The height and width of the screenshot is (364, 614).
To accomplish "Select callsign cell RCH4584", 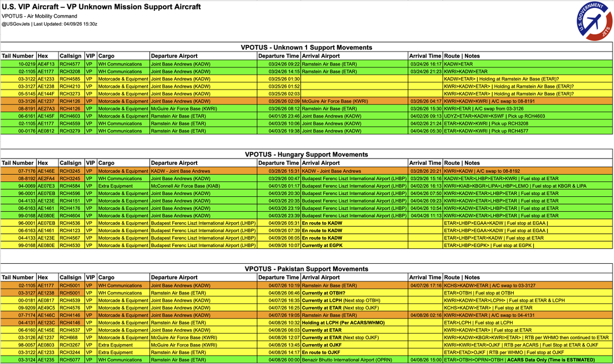I will pos(71,186).
